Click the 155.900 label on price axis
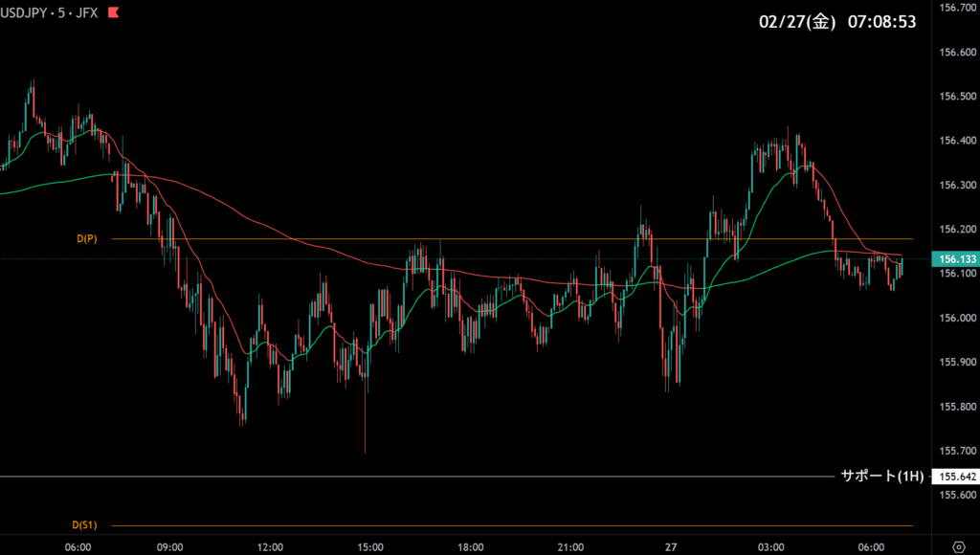This screenshot has height=555, width=980. click(957, 362)
